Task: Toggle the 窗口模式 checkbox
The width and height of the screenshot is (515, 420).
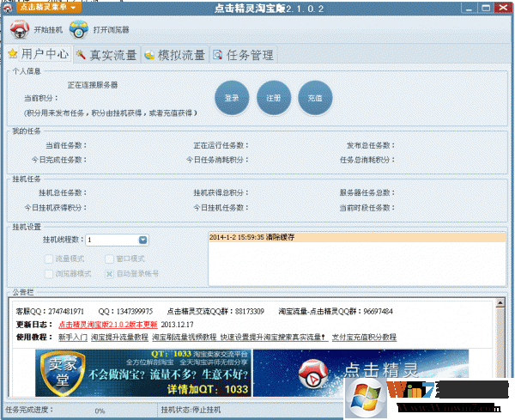Action: tap(109, 258)
